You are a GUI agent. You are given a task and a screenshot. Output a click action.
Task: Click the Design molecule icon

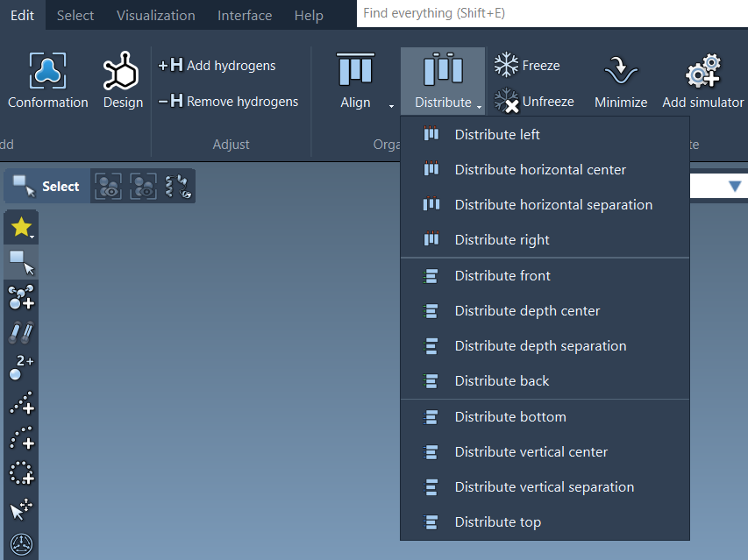pos(122,73)
